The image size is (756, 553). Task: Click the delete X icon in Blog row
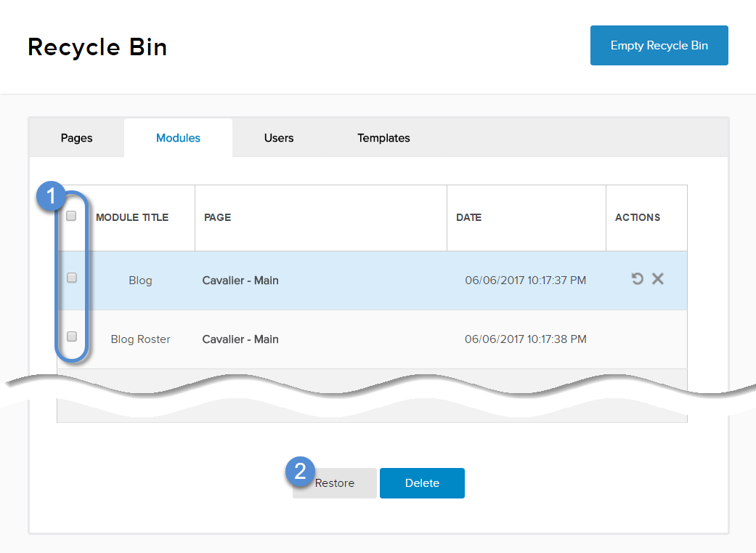coord(658,279)
